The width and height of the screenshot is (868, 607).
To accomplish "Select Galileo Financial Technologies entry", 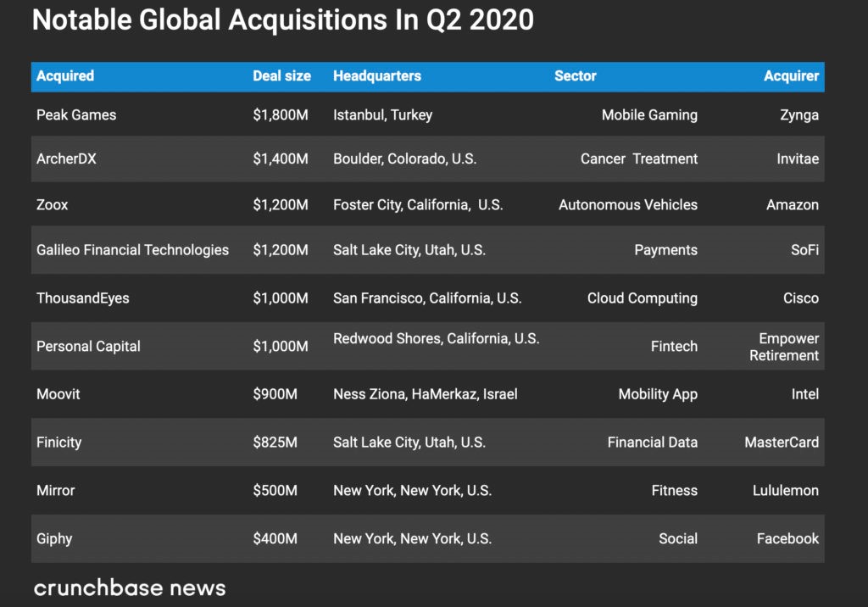I will [x=132, y=250].
